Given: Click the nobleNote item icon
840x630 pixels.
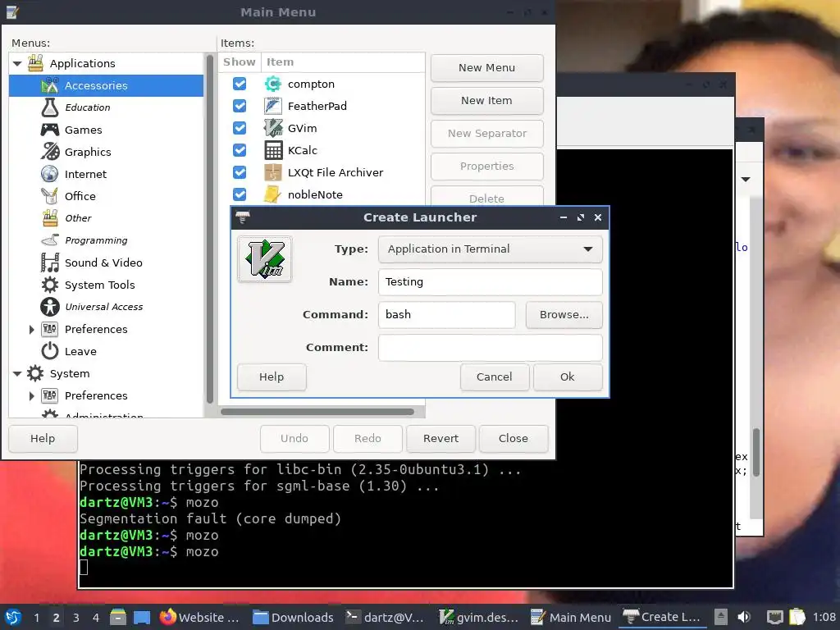Looking at the screenshot, I should (x=273, y=194).
